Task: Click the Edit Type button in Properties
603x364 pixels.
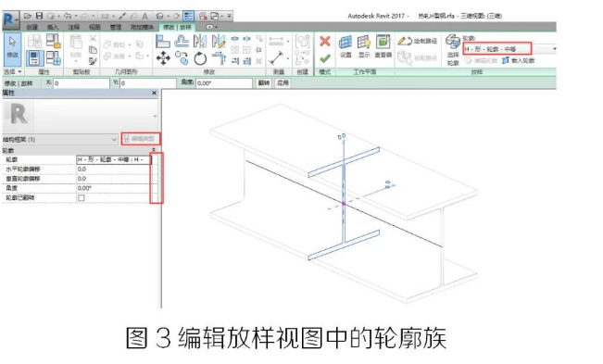Action: pyautogui.click(x=141, y=139)
